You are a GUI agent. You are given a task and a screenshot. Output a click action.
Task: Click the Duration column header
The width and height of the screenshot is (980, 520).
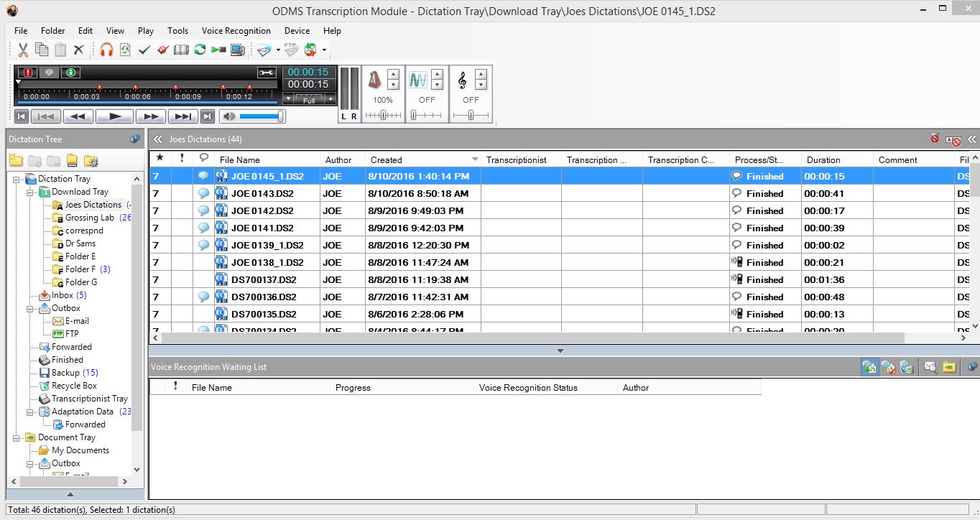pyautogui.click(x=838, y=159)
